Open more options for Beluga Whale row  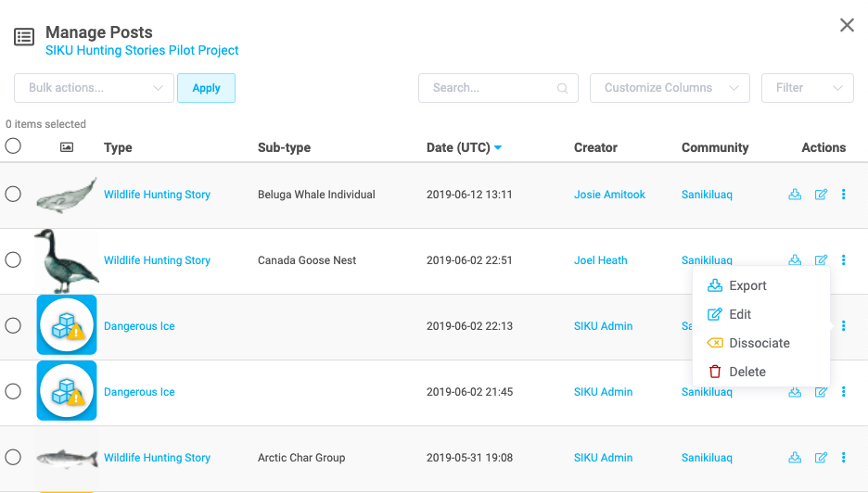pos(844,195)
